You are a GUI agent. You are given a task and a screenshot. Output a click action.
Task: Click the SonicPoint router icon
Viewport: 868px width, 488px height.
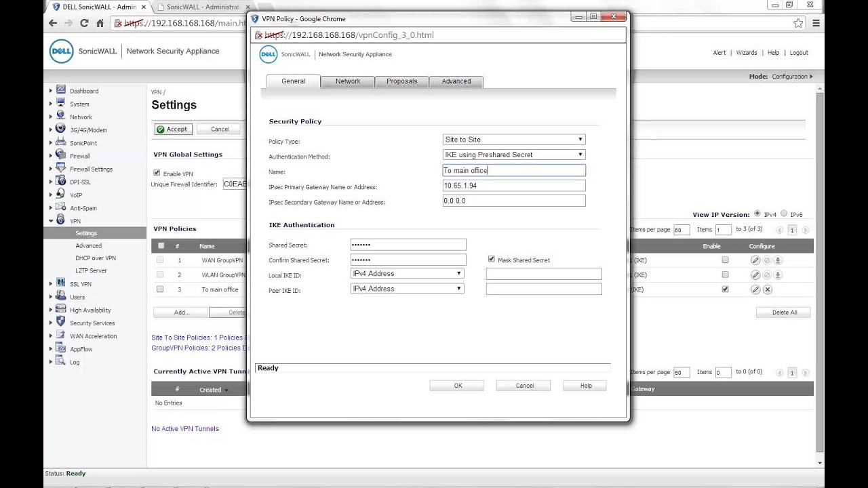pos(61,142)
